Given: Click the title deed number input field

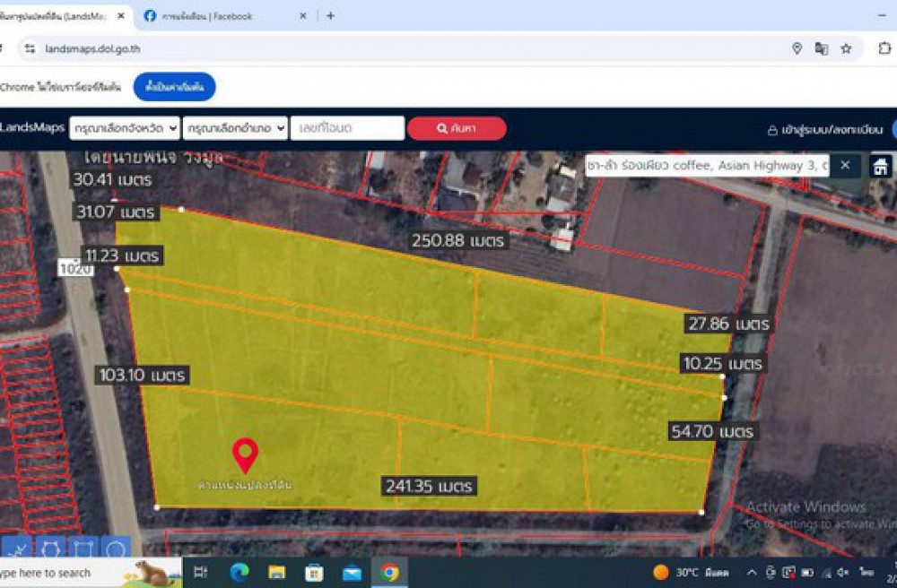Looking at the screenshot, I should point(347,128).
